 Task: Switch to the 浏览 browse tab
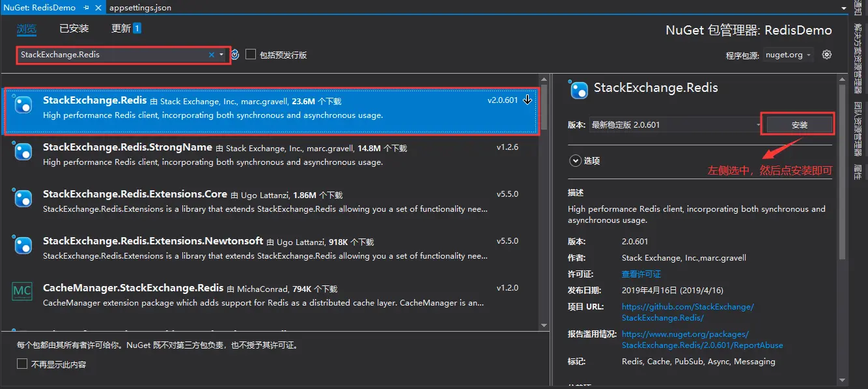pyautogui.click(x=27, y=29)
